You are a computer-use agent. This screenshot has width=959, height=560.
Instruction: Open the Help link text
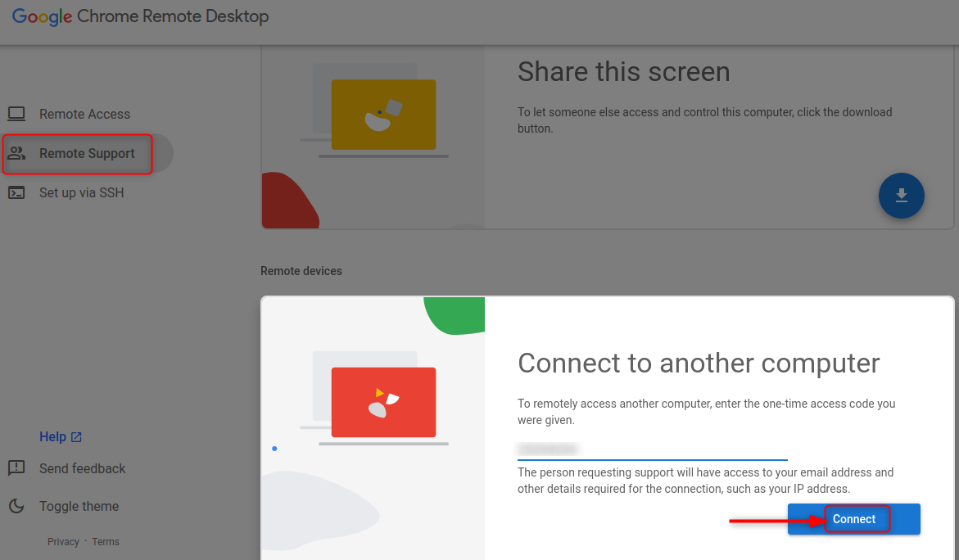[x=52, y=437]
